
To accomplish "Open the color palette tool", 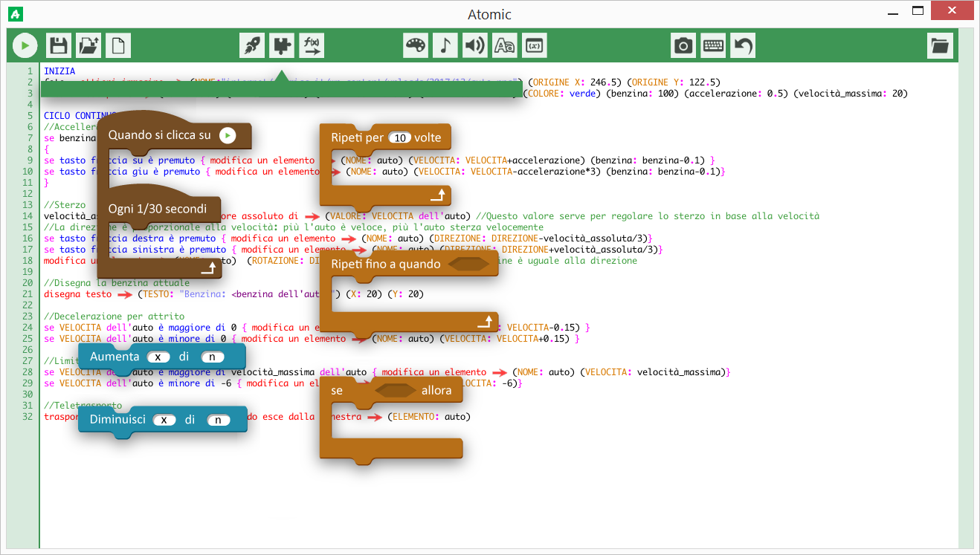I will [415, 46].
